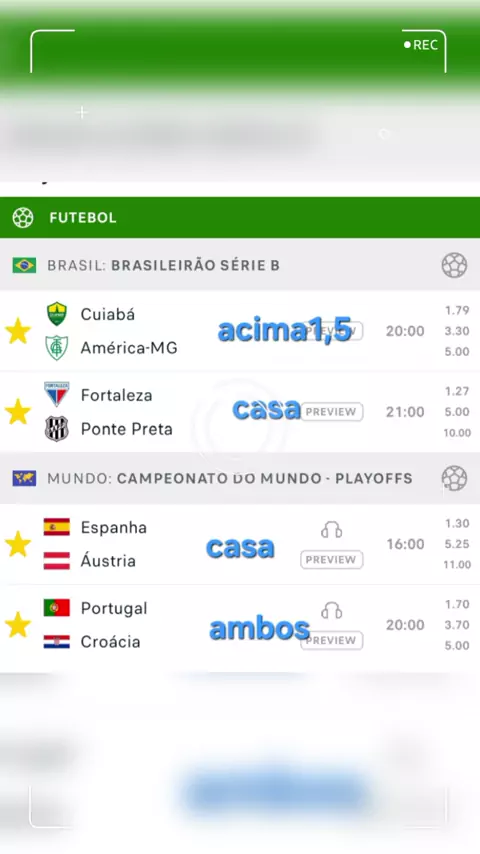Screen dimensions: 480x854
Task: Click the Cuiabá team crest
Action: (57, 314)
